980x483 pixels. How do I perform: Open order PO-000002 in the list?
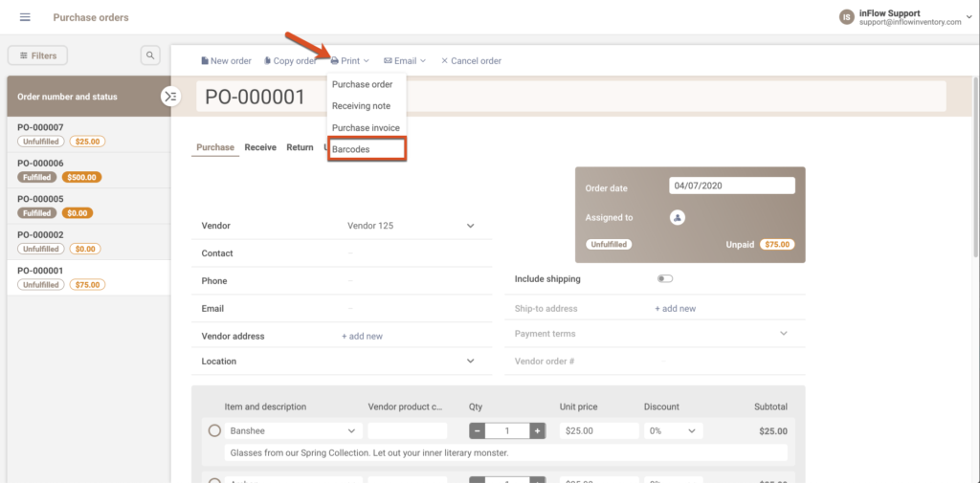(x=89, y=242)
